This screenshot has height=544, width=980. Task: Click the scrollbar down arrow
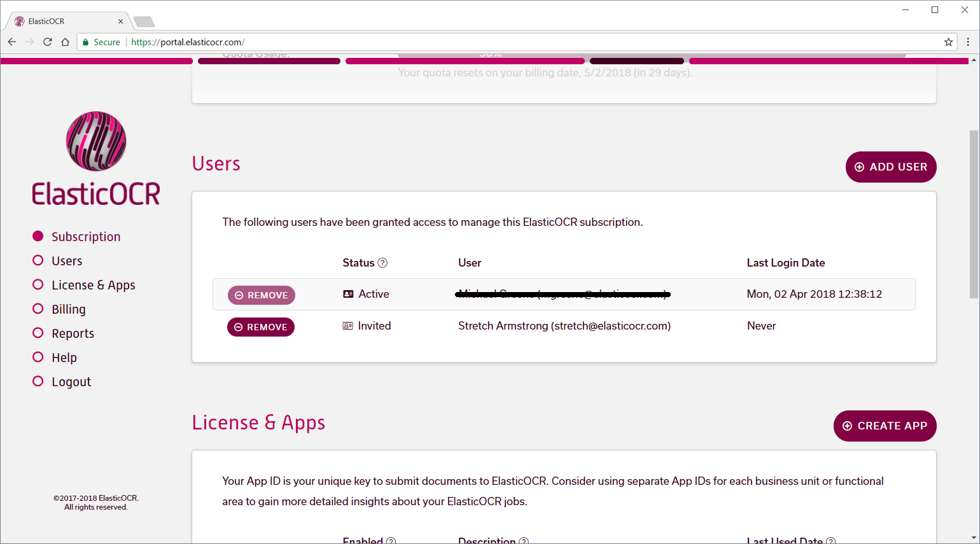[974, 538]
